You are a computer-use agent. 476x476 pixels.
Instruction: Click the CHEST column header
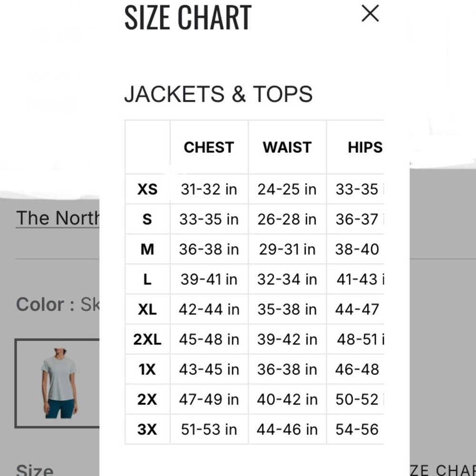coord(209,147)
